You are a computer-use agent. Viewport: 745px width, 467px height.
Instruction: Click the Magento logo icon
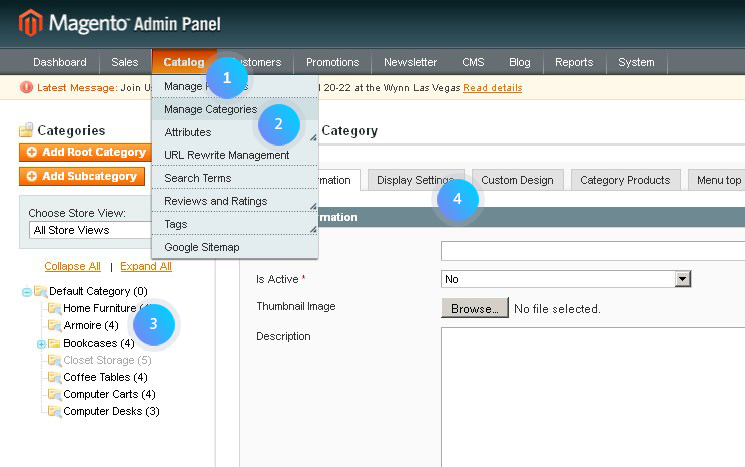pyautogui.click(x=30, y=23)
